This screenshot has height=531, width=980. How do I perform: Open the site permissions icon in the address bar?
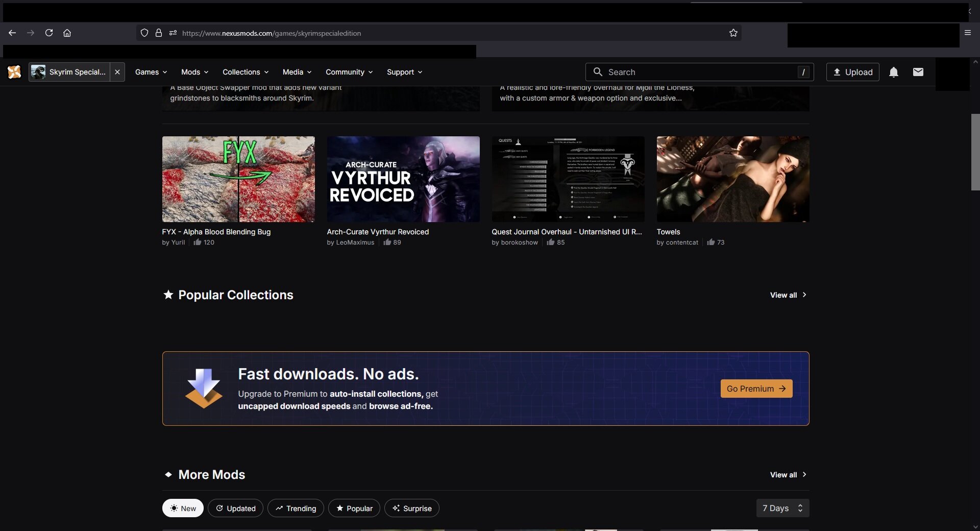(173, 33)
